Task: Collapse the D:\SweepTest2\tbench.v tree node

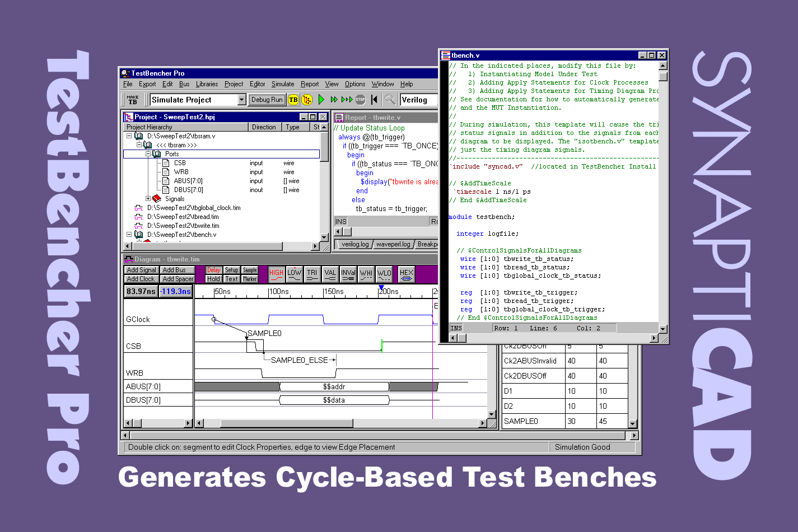Action: tap(129, 235)
